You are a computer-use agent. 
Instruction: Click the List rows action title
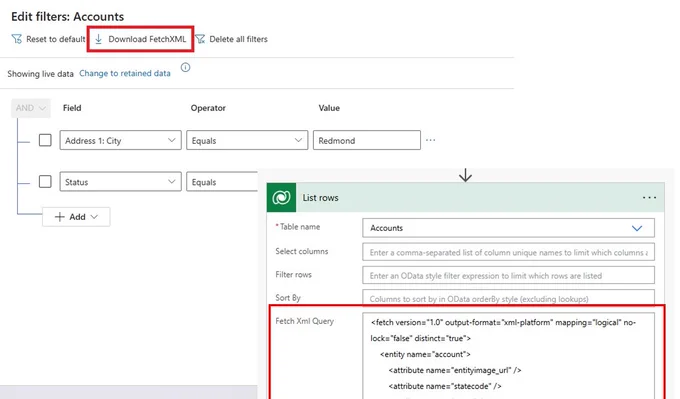pyautogui.click(x=320, y=198)
